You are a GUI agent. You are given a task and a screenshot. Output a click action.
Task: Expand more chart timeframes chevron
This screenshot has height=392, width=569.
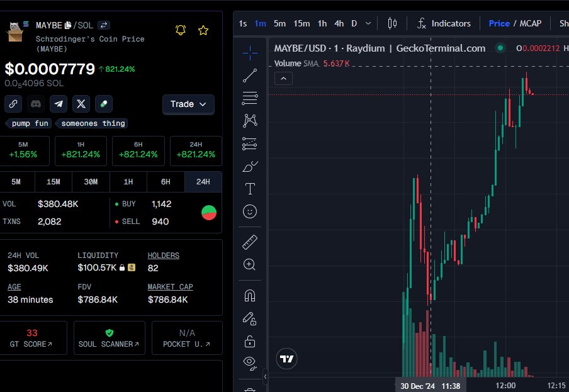pos(368,23)
